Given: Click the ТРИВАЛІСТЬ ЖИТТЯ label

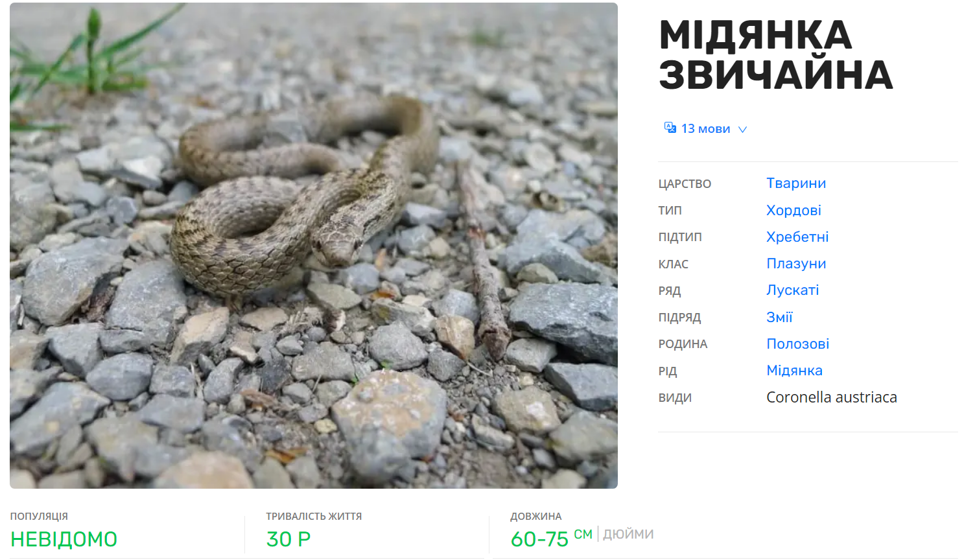Looking at the screenshot, I should point(314,516).
